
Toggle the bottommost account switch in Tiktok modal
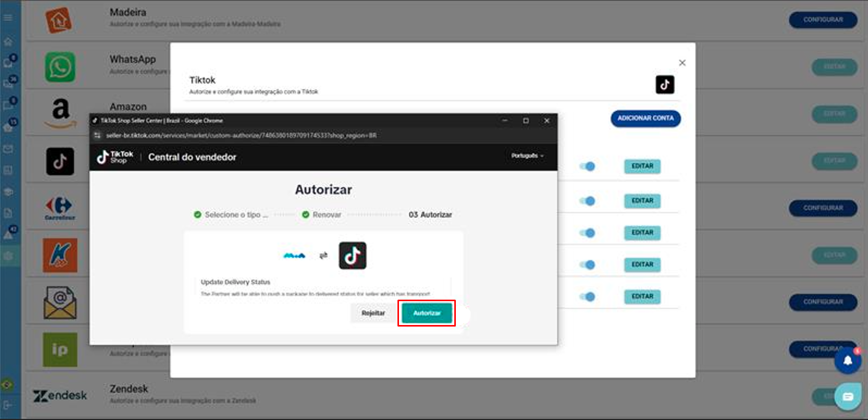click(587, 297)
